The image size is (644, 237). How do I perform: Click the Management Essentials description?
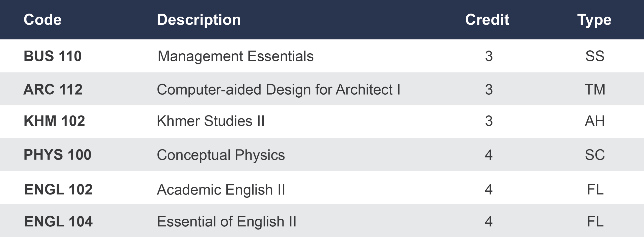tap(235, 56)
